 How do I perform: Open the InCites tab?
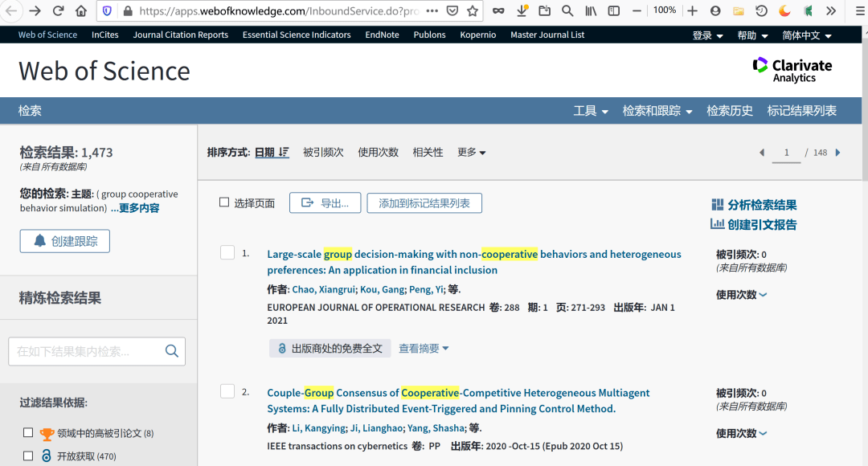[105, 35]
